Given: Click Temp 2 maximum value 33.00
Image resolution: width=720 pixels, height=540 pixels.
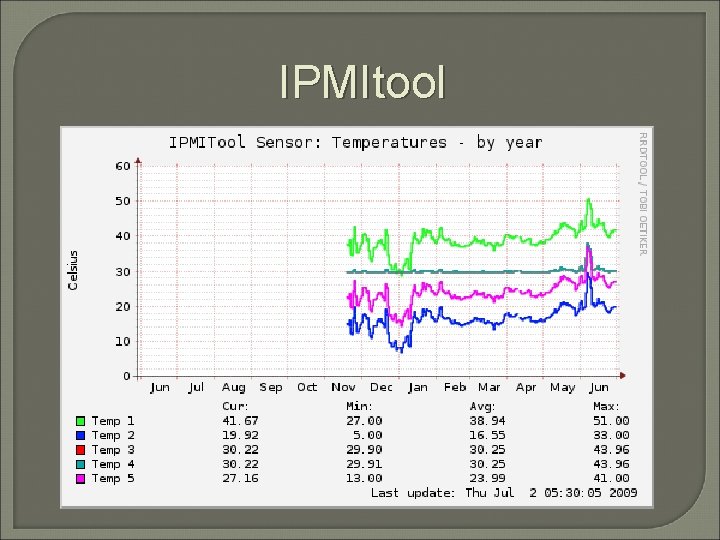Looking at the screenshot, I should pyautogui.click(x=611, y=435).
